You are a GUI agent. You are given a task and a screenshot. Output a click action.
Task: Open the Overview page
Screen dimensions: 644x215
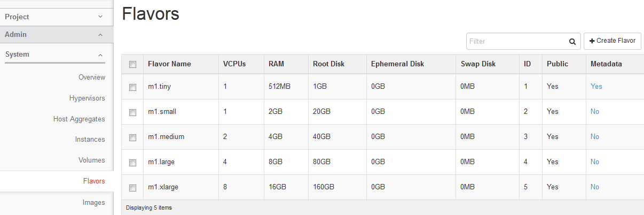pyautogui.click(x=92, y=78)
